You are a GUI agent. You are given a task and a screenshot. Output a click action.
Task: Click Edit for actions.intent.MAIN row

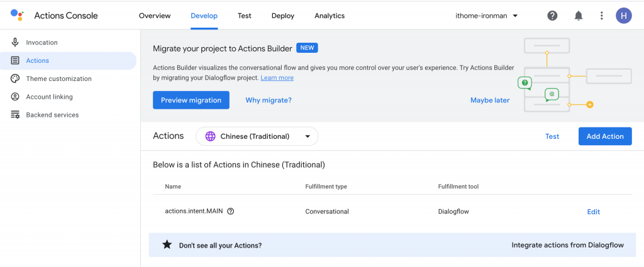tap(593, 212)
